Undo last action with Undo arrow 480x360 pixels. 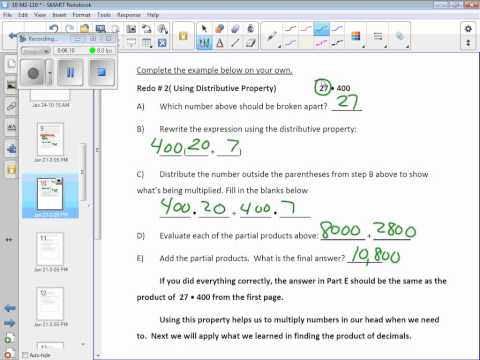coord(53,29)
